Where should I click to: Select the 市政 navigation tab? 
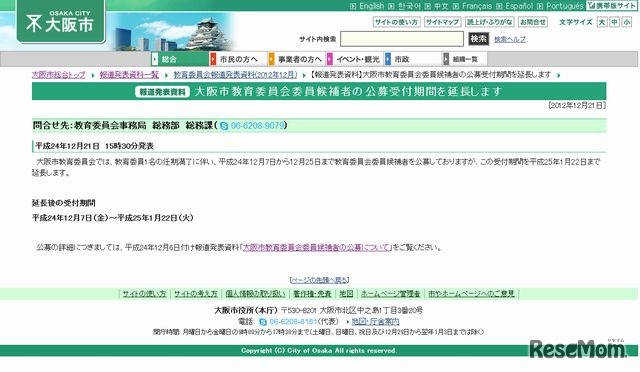[x=413, y=59]
